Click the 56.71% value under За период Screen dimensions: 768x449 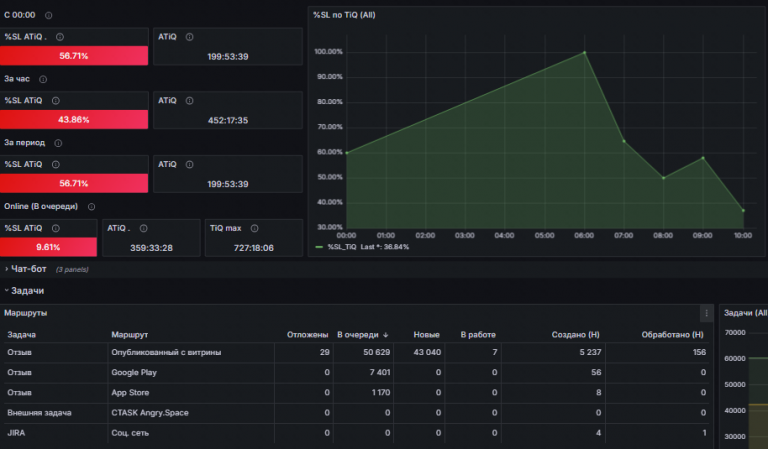coord(74,183)
